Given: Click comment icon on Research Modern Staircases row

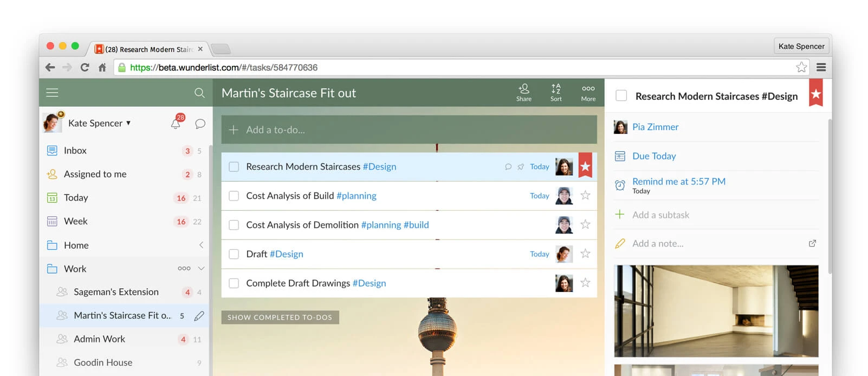Looking at the screenshot, I should [x=508, y=167].
